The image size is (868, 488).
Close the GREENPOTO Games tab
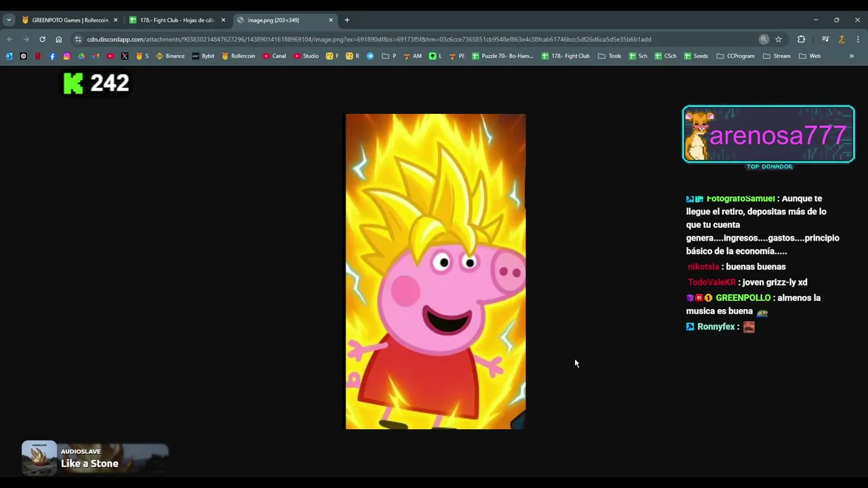coord(115,20)
